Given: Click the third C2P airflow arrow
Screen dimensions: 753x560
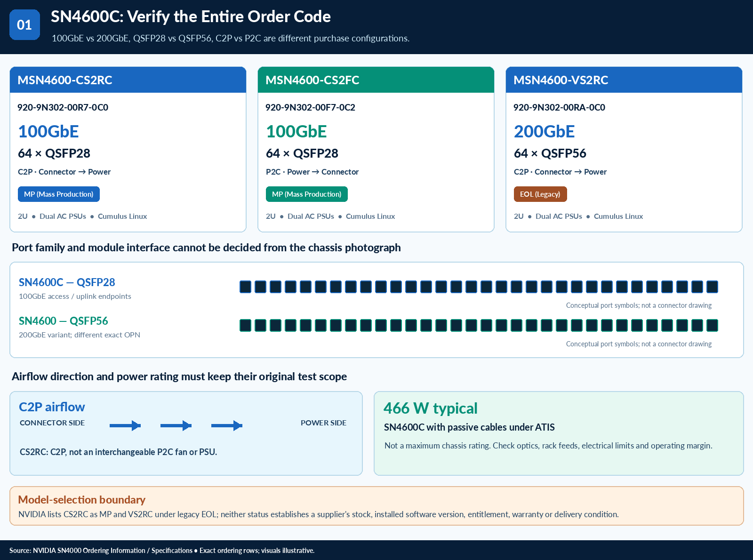Looking at the screenshot, I should 227,426.
